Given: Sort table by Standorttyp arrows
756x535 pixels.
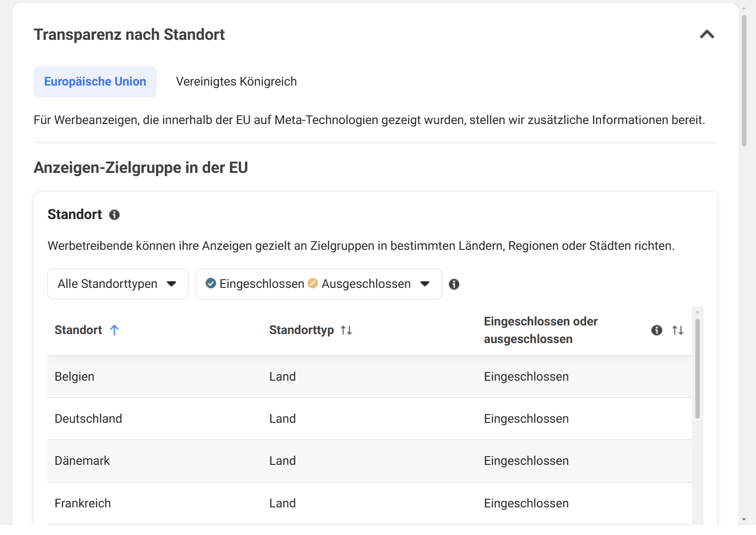Looking at the screenshot, I should pos(347,330).
